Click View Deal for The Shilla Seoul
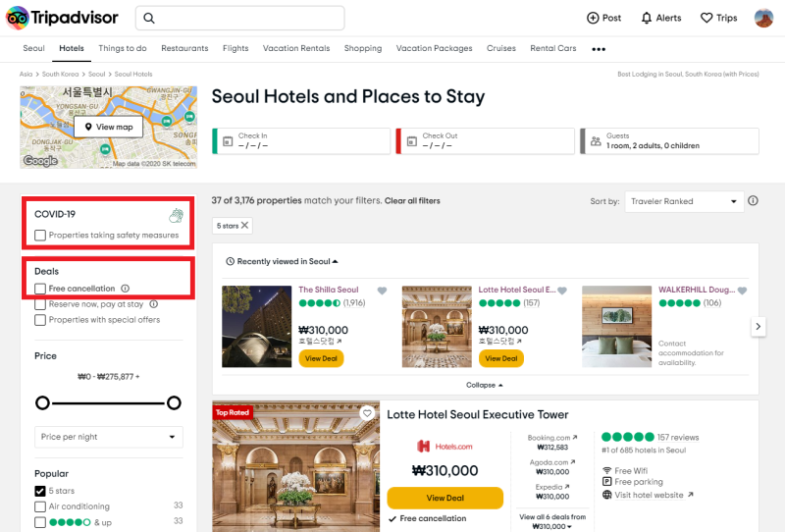785x532 pixels. click(x=321, y=358)
